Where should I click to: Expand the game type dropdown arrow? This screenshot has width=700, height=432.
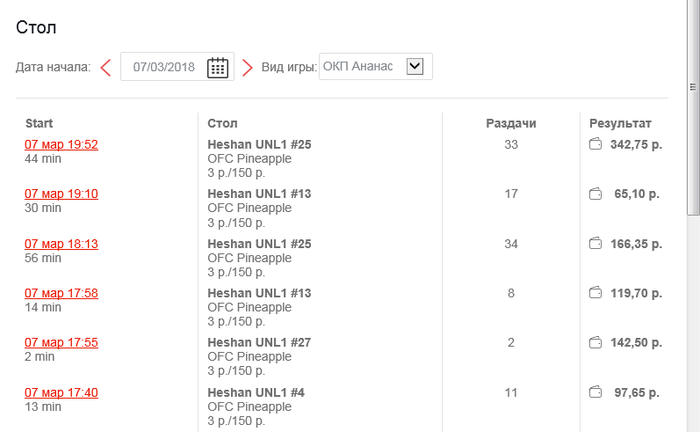point(415,66)
